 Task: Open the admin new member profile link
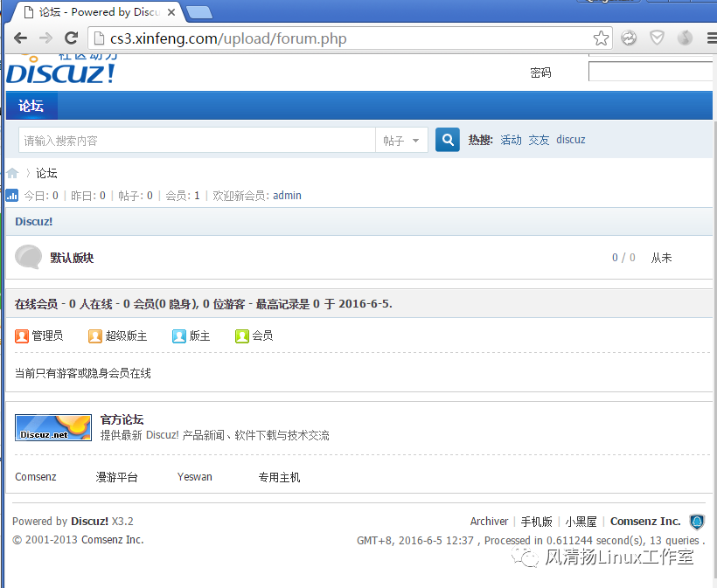pos(287,196)
